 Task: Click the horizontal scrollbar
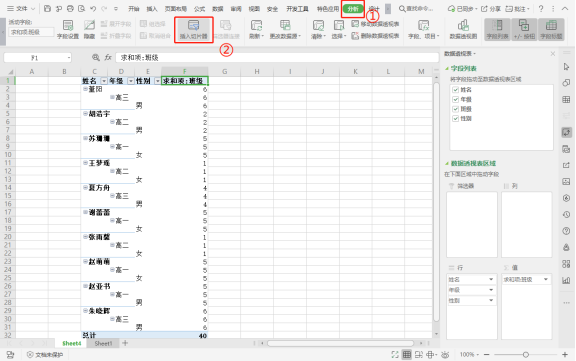coord(341,343)
